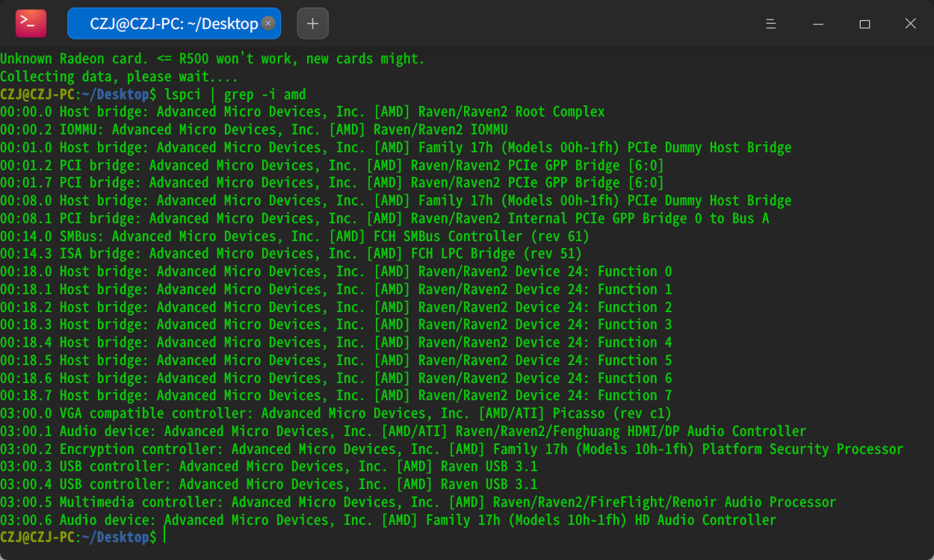The width and height of the screenshot is (934, 560).
Task: Close the CZJ@CZJ-PC tab with its x icon
Action: pyautogui.click(x=267, y=23)
